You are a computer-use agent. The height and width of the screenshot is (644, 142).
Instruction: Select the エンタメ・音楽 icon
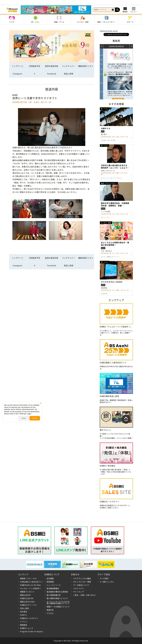click(x=83, y=18)
